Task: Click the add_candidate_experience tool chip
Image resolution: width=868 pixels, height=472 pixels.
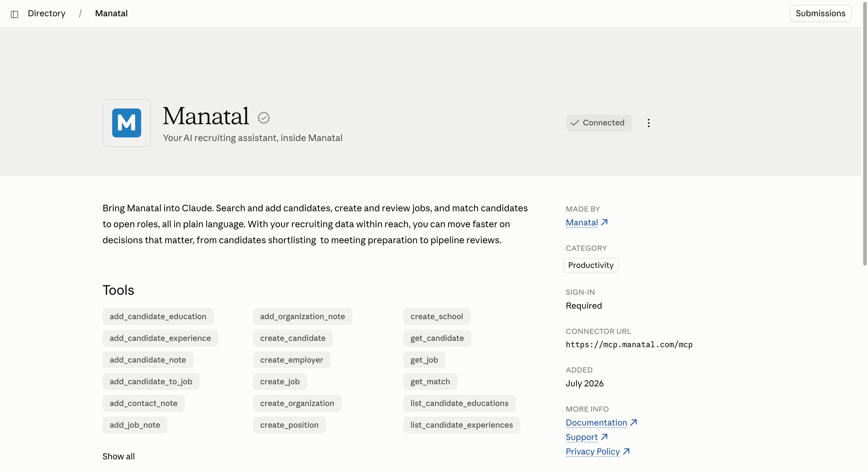Action: 160,338
